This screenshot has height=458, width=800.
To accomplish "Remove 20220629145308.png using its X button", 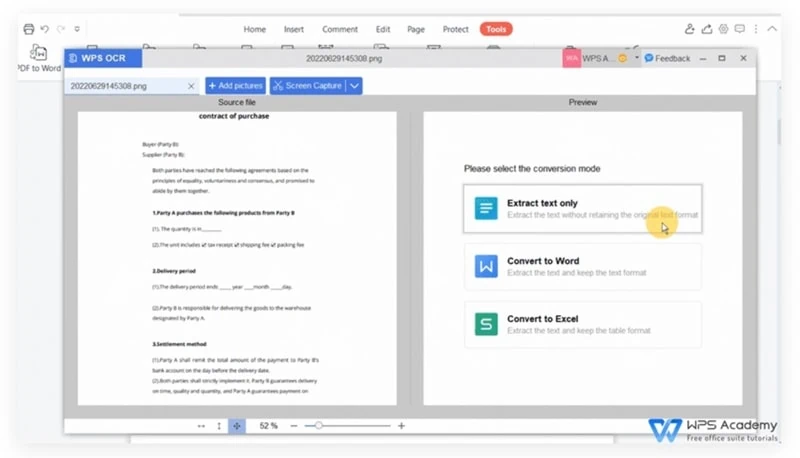I will (x=191, y=87).
